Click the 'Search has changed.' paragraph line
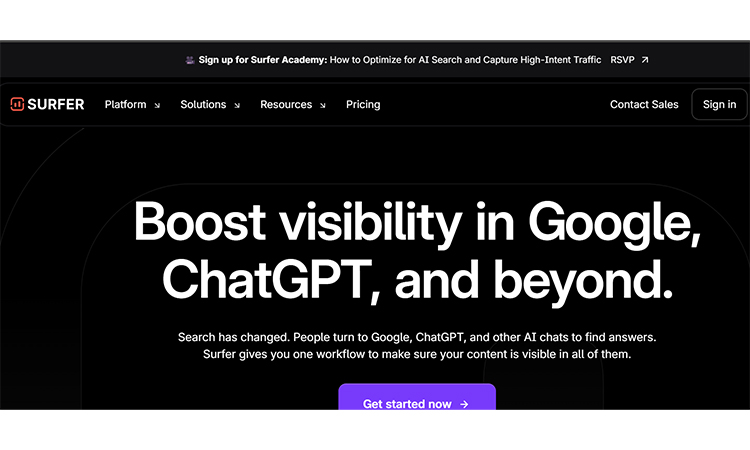Image resolution: width=750 pixels, height=450 pixels. 417,337
